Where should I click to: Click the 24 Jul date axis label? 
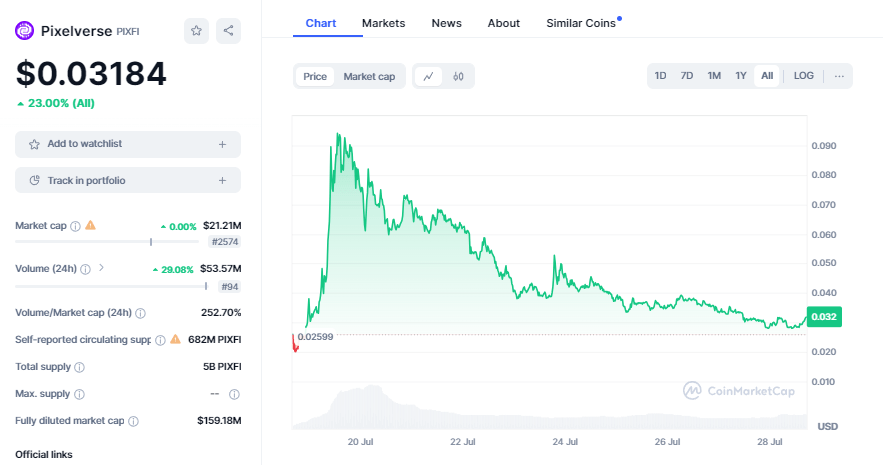tap(565, 442)
